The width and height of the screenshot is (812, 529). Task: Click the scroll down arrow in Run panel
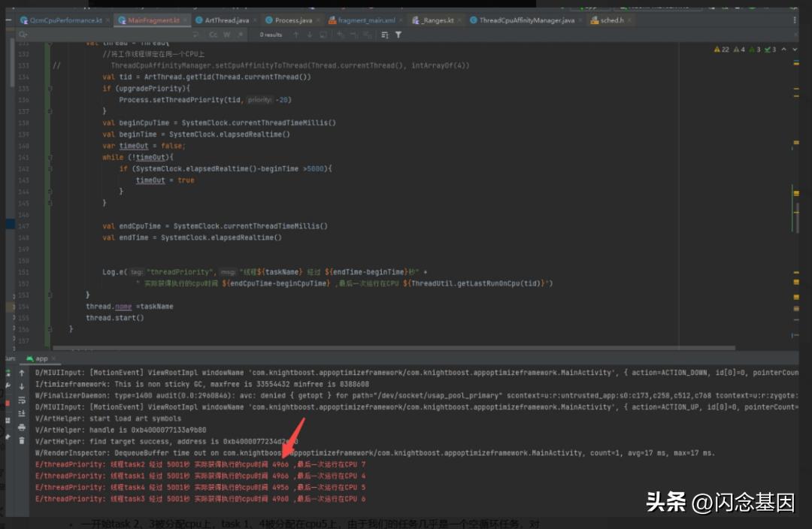pyautogui.click(x=22, y=387)
